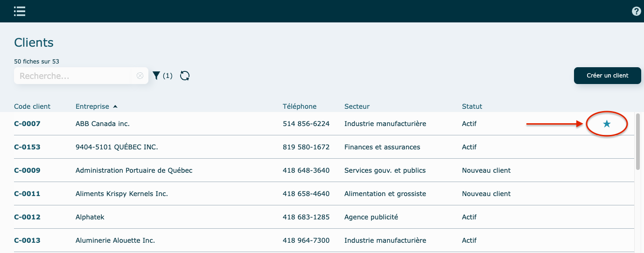Click Créer un client button
Viewport: 644px width, 253px height.
[607, 76]
